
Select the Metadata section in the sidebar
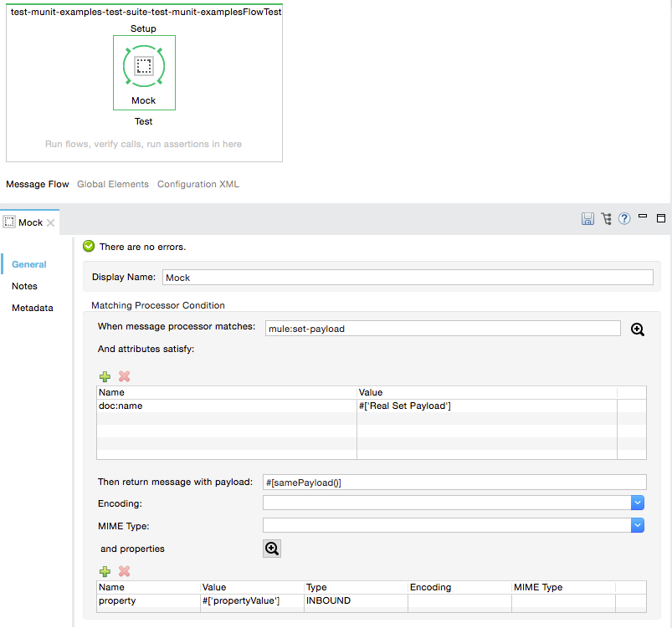coord(32,308)
